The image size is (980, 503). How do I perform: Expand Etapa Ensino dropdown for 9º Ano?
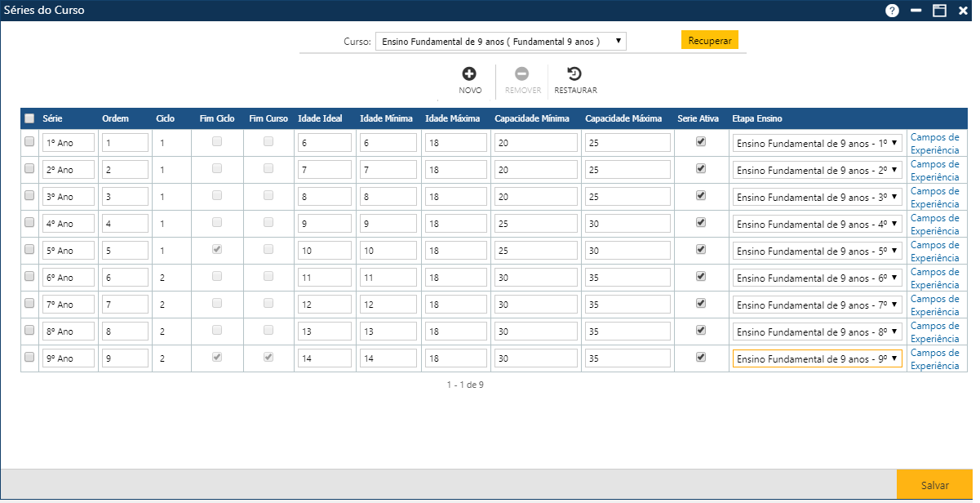pyautogui.click(x=817, y=358)
